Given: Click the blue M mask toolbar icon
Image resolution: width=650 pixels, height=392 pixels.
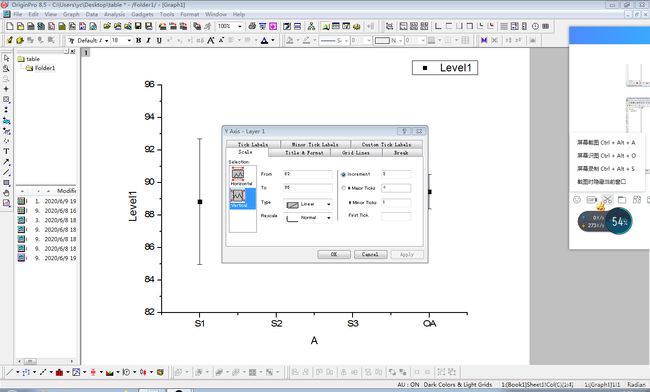Looking at the screenshot, I should 484,40.
